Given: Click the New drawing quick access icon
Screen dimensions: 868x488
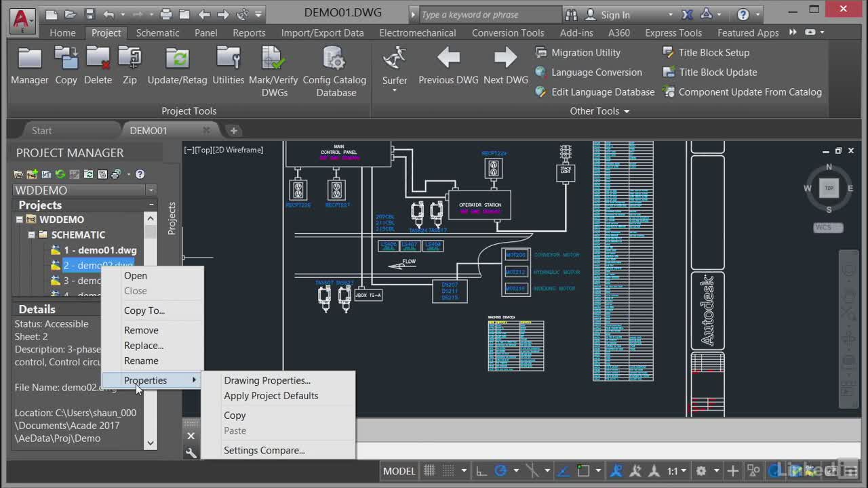Looking at the screenshot, I should pos(51,14).
